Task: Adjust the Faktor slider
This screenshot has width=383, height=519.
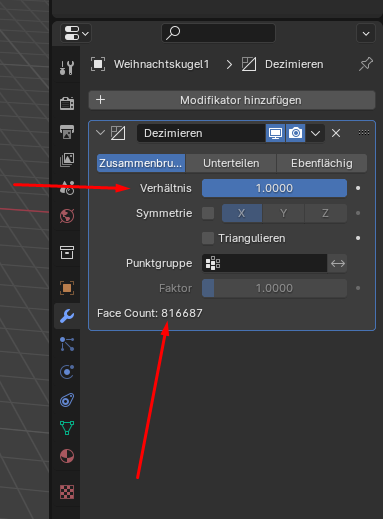Action: pos(274,288)
